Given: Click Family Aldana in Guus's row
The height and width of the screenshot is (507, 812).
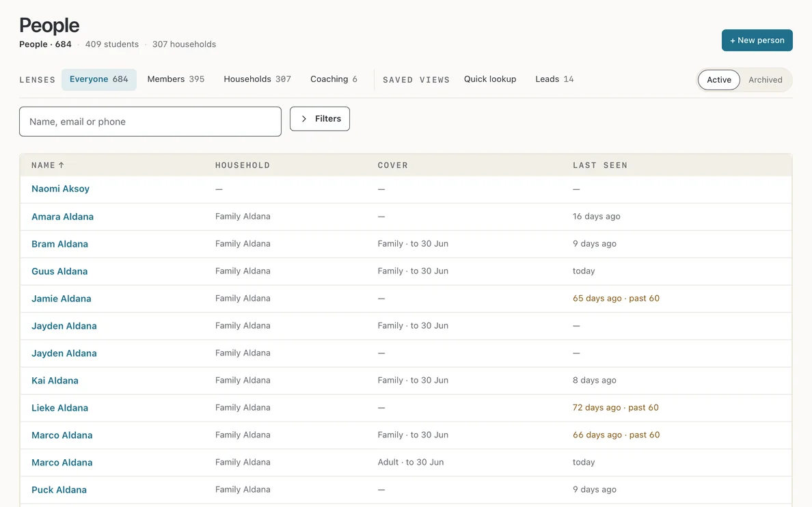Looking at the screenshot, I should tap(243, 271).
